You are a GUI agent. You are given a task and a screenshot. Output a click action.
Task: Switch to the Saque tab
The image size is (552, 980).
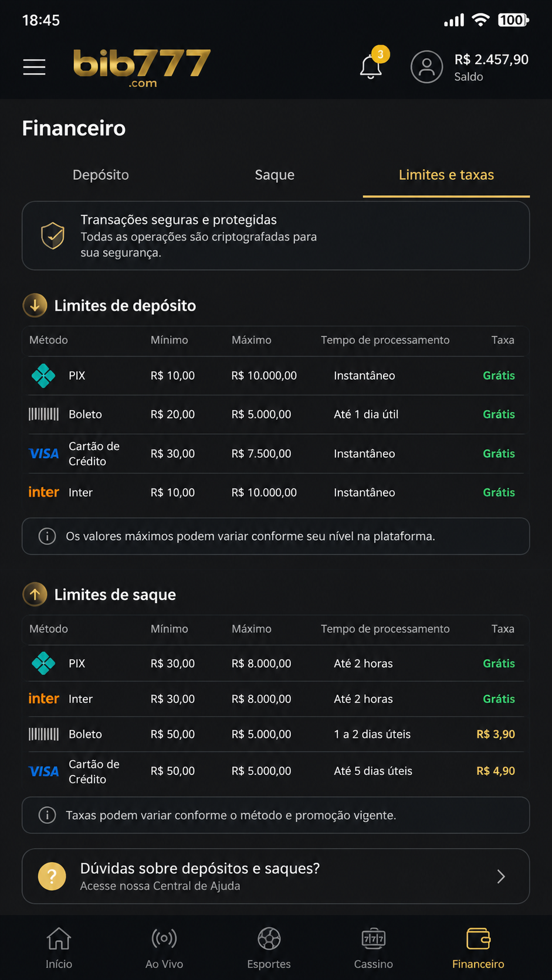pyautogui.click(x=275, y=175)
